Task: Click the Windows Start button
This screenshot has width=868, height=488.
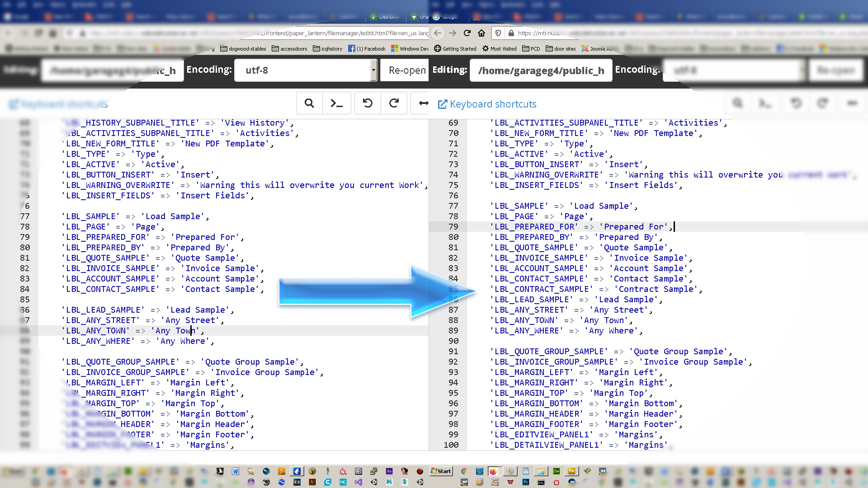Action: (441, 471)
